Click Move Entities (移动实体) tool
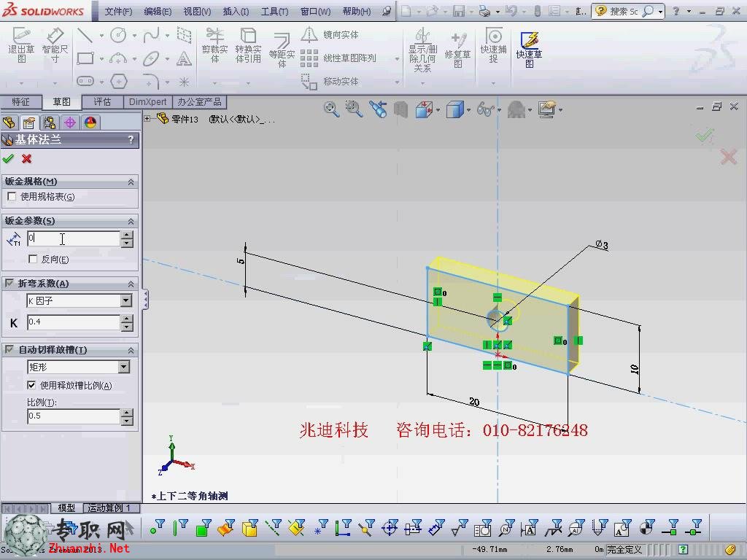Viewport: 747px width, 560px height. click(x=330, y=82)
